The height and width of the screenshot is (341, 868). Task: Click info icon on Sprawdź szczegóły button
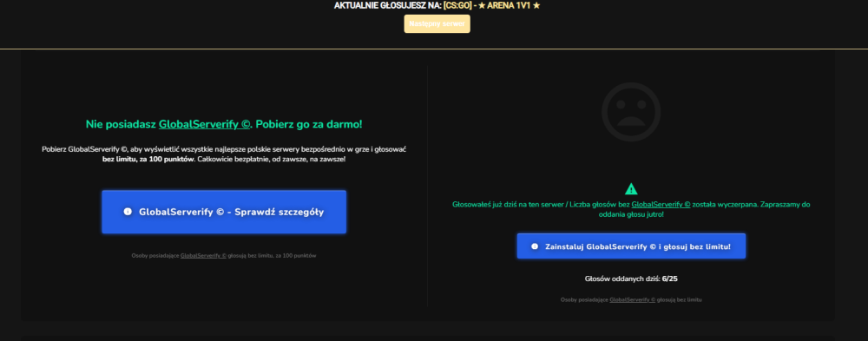(128, 212)
